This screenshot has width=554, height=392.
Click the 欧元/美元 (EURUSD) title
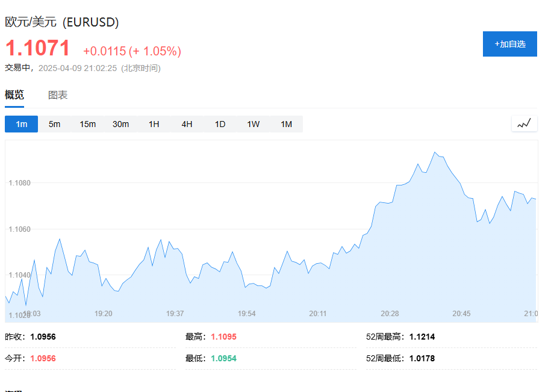click(62, 22)
